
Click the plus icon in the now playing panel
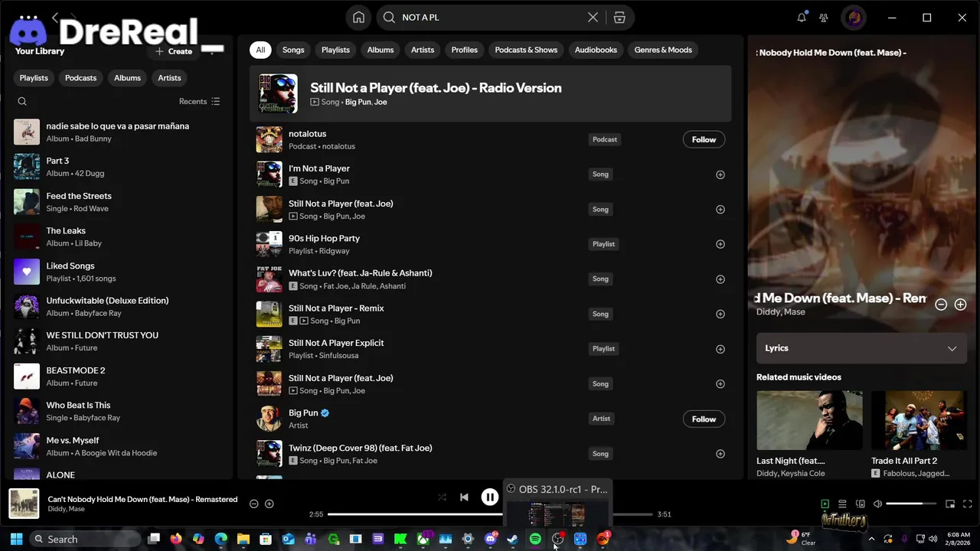[x=960, y=305]
